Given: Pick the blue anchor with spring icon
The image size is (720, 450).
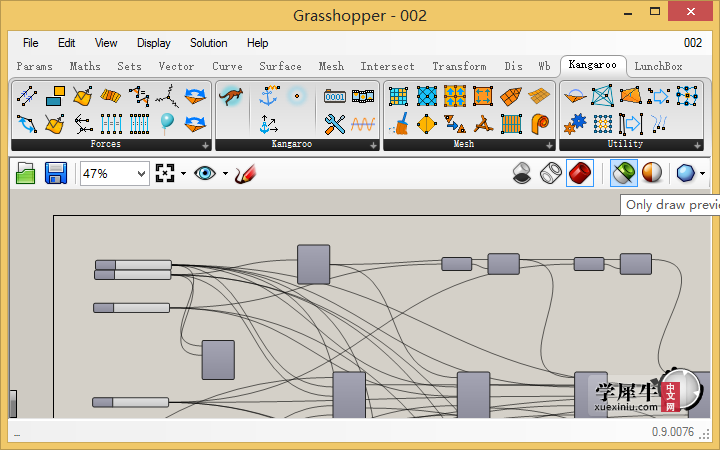Looking at the screenshot, I should coord(269,96).
